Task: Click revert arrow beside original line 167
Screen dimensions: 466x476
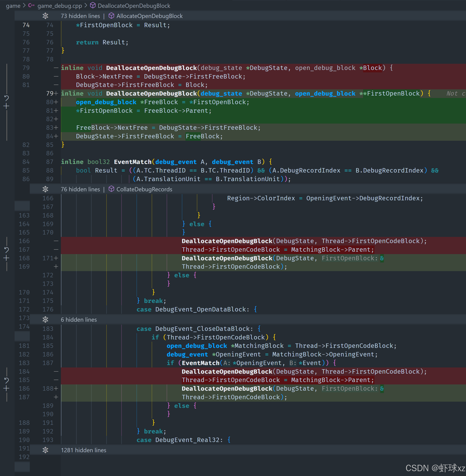Action: point(7,250)
